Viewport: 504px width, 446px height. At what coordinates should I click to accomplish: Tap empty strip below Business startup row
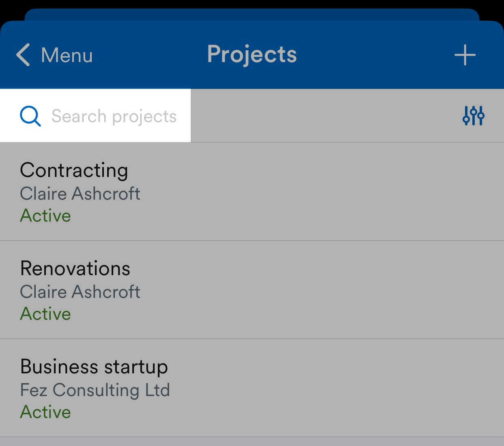[252, 442]
